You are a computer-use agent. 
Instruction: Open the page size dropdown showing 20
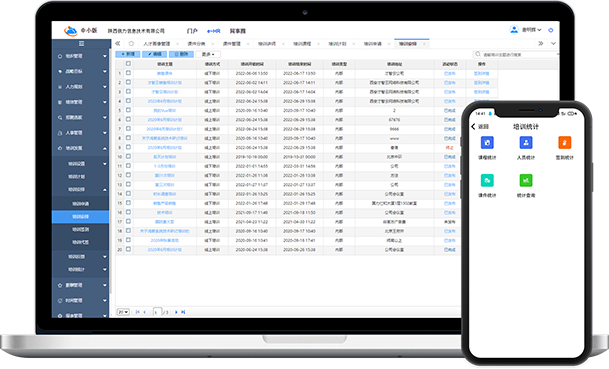tap(123, 312)
